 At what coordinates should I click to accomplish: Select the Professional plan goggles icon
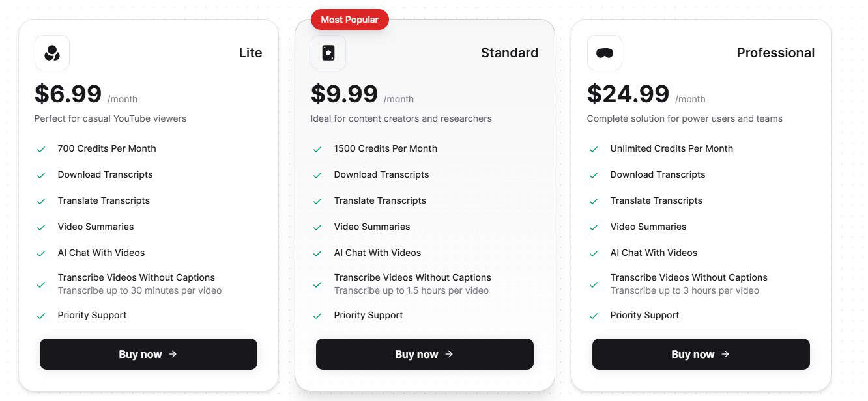click(604, 53)
